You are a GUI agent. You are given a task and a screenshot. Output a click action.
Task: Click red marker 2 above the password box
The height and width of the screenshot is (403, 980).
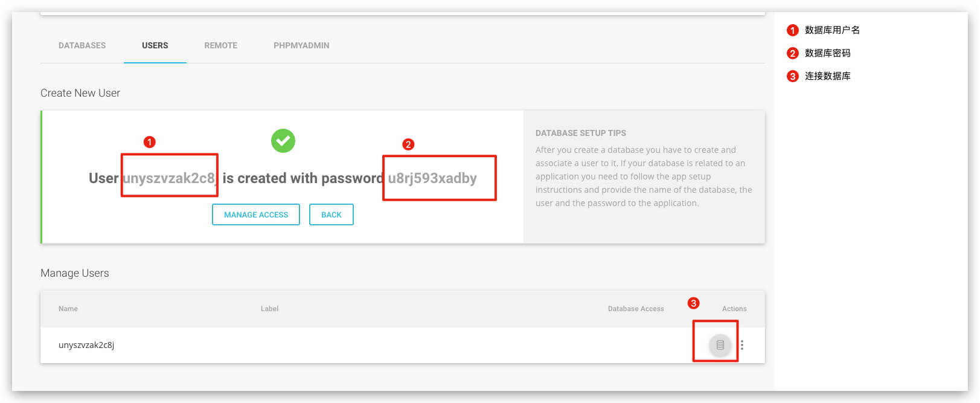[408, 144]
